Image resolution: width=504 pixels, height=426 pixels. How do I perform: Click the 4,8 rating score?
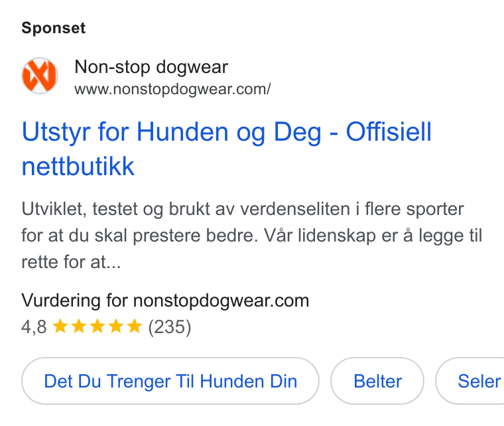[34, 327]
